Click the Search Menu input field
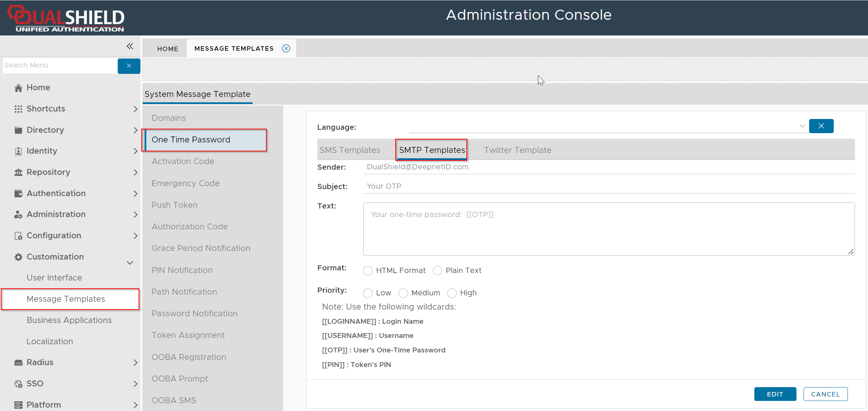This screenshot has width=868, height=411. tap(60, 66)
